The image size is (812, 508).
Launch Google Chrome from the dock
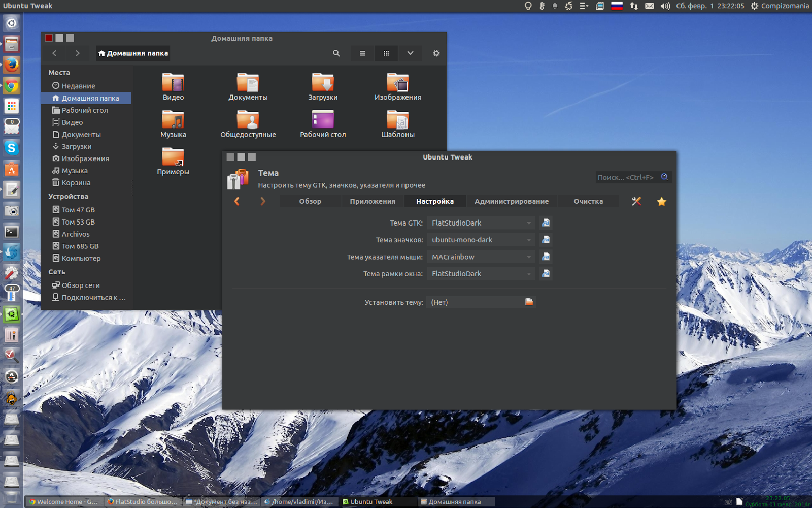[11, 86]
